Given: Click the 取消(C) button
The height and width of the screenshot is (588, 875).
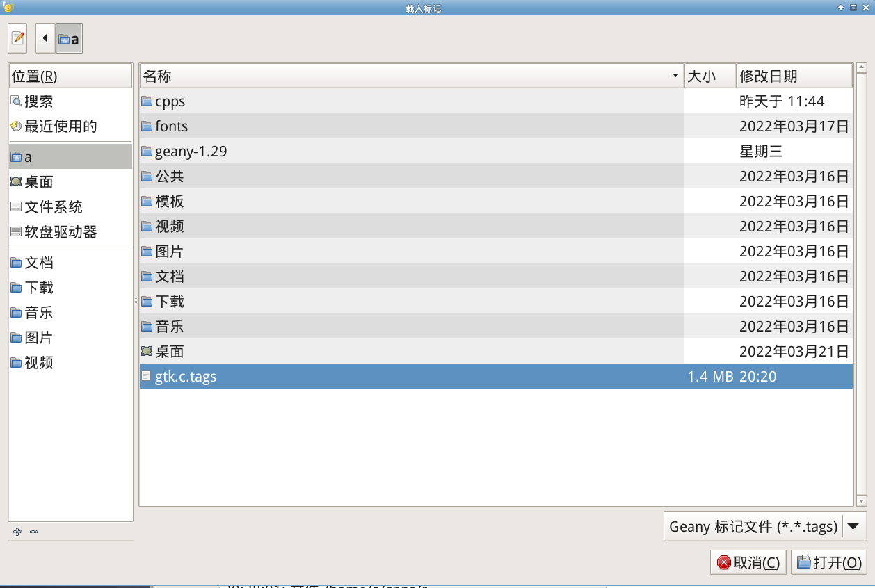Looking at the screenshot, I should click(x=748, y=562).
